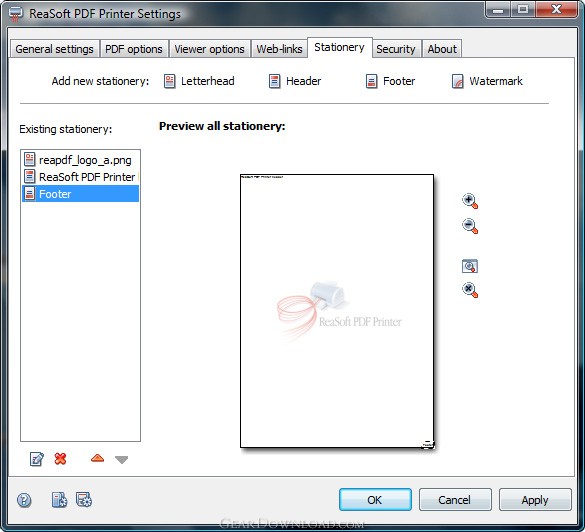Image resolution: width=585 pixels, height=532 pixels.
Task: Add a new Watermark stationery
Action: [x=487, y=81]
